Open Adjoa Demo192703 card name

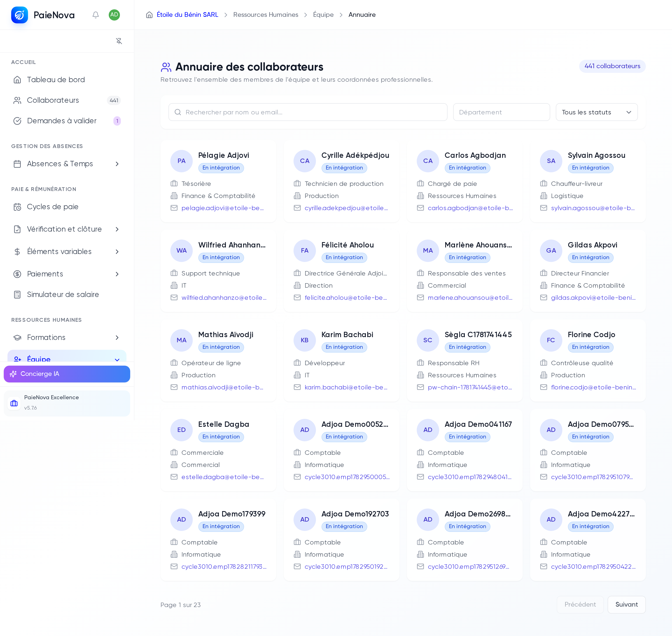click(x=355, y=514)
